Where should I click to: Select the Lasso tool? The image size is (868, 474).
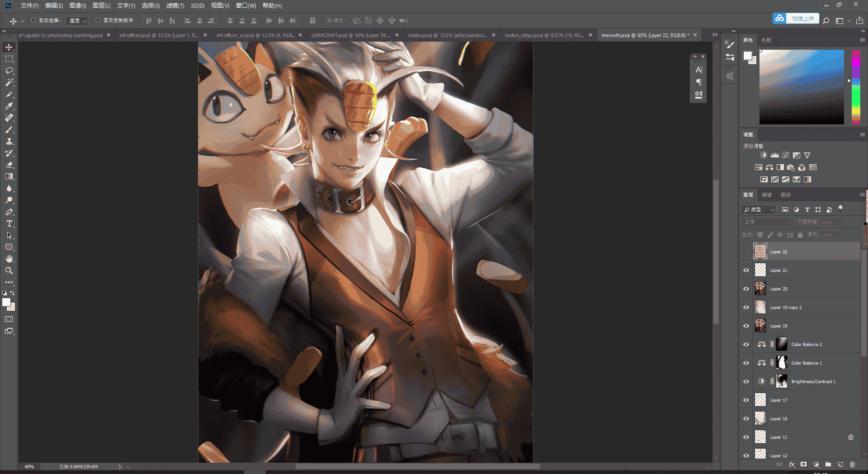pos(9,71)
